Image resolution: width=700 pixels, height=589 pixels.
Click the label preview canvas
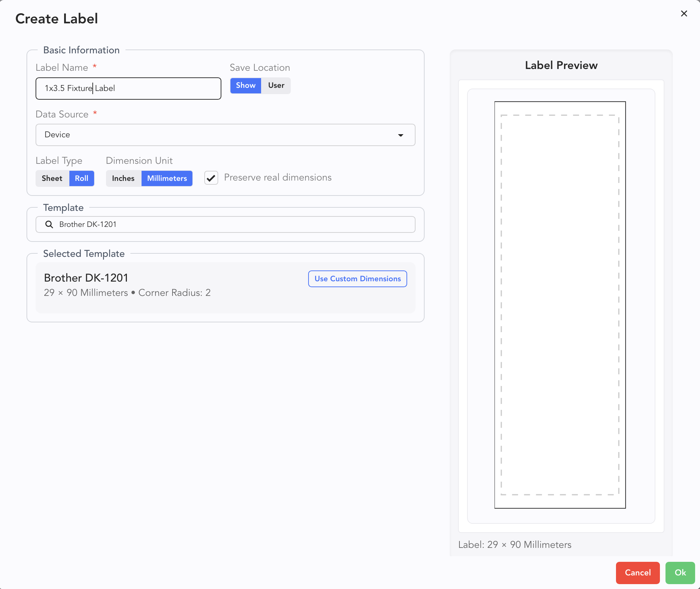560,305
